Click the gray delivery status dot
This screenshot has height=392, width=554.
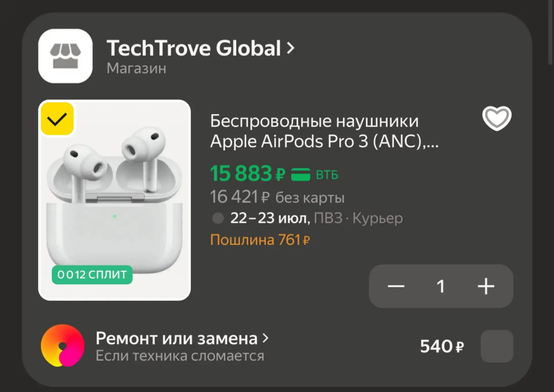218,218
